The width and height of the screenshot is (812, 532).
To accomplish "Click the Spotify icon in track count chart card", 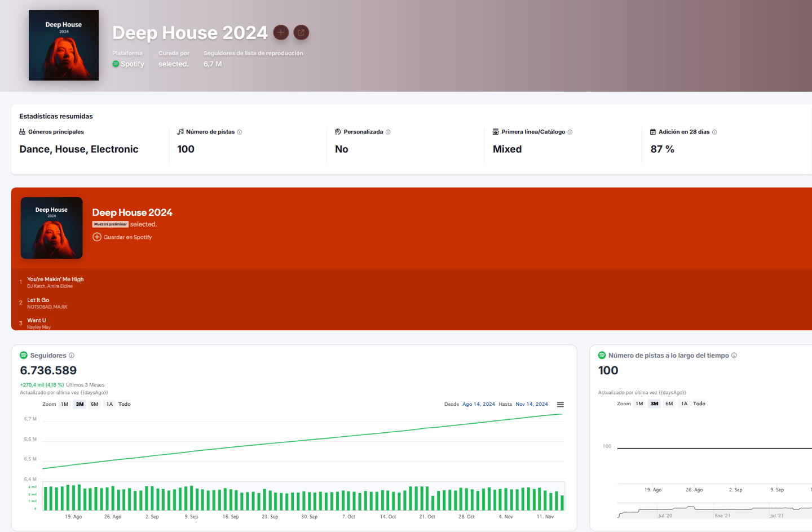I will (602, 355).
